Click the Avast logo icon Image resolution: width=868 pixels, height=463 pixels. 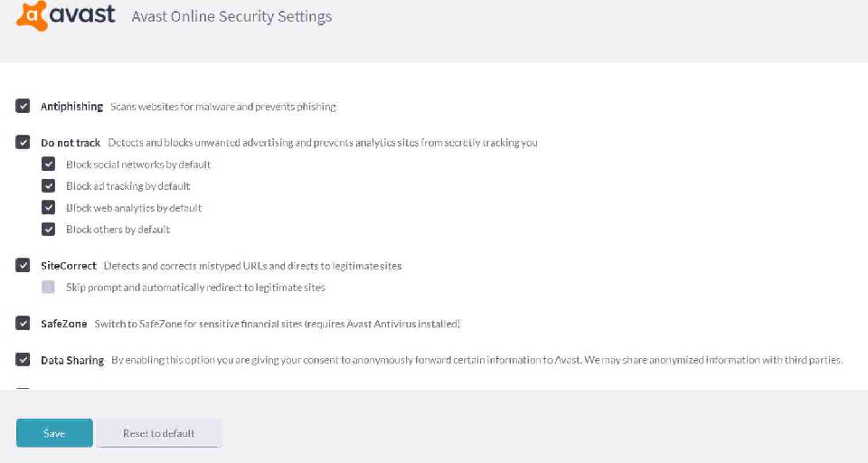pos(31,15)
